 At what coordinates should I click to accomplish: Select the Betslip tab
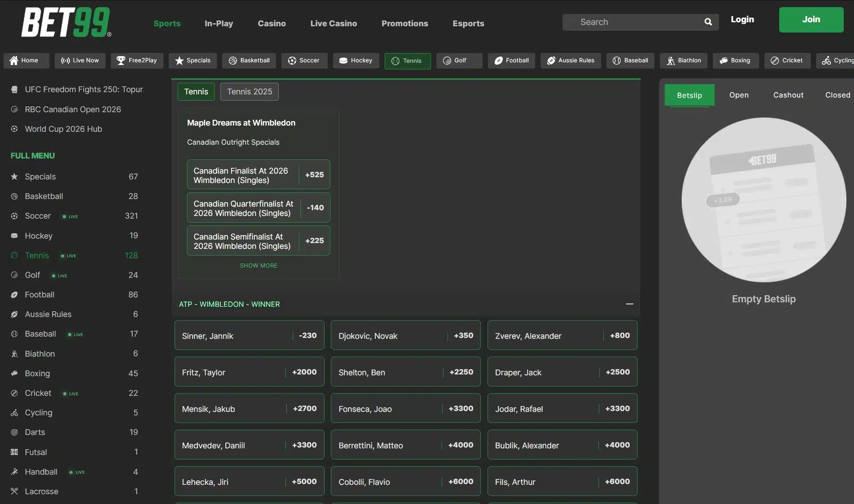click(x=689, y=95)
